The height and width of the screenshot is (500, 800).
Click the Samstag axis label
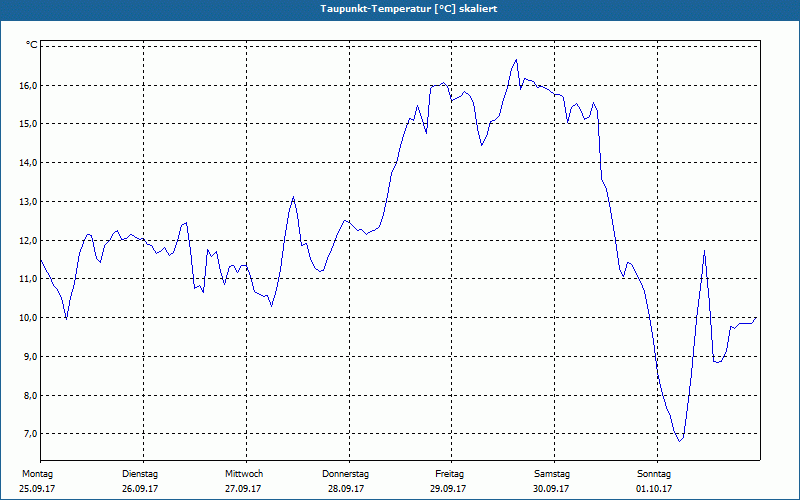tap(552, 474)
